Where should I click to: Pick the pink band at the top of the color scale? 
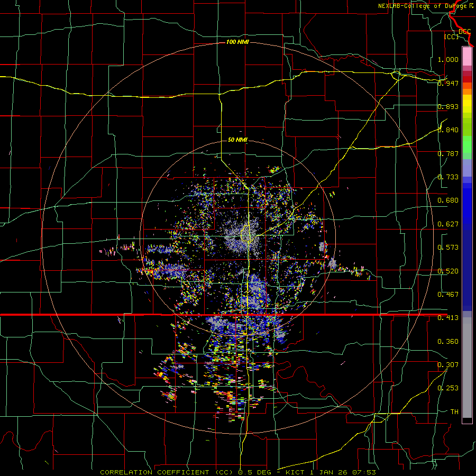pos(467,56)
